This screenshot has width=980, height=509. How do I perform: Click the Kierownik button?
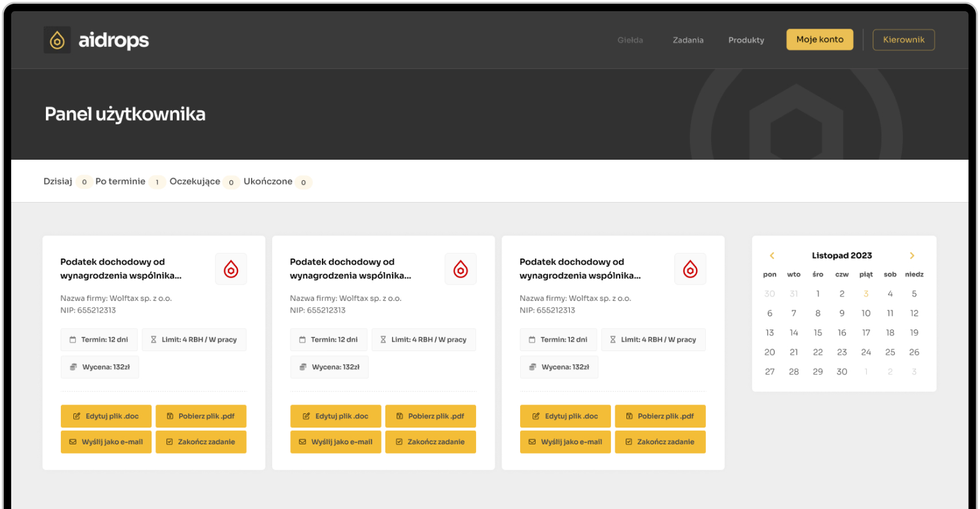tap(904, 40)
